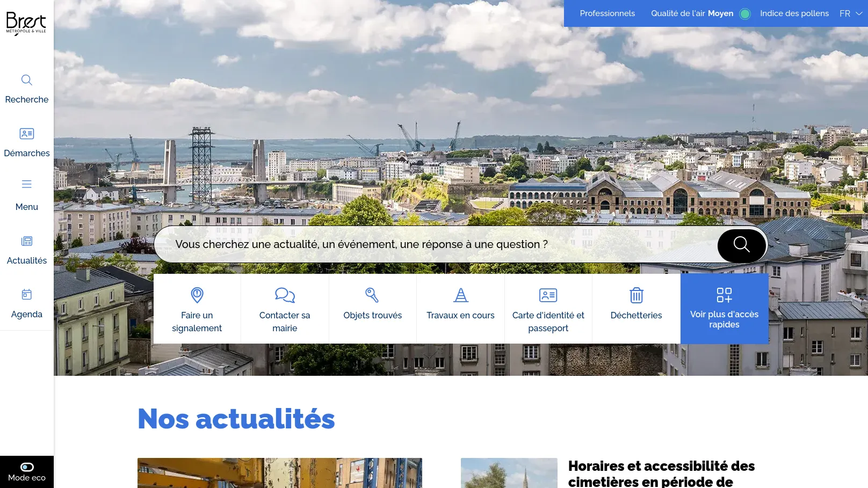Viewport: 868px width, 488px height.
Task: Open the Actualités newspaper icon
Action: point(27,241)
